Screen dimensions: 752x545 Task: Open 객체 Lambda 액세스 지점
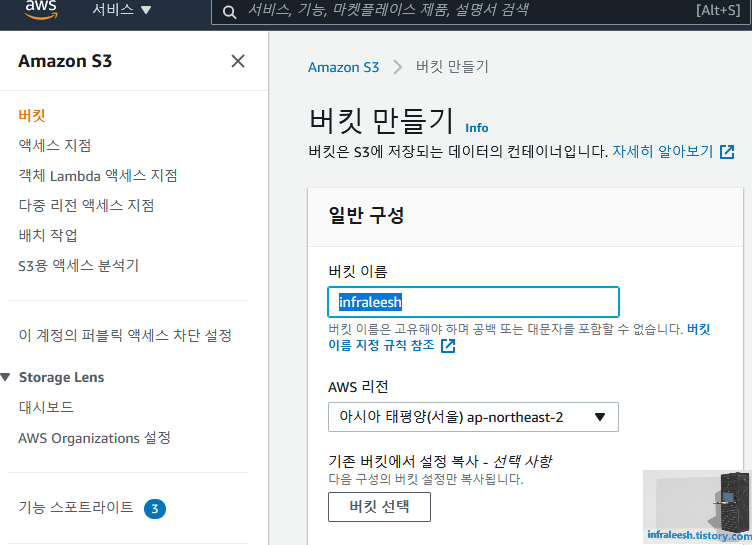[x=98, y=175]
